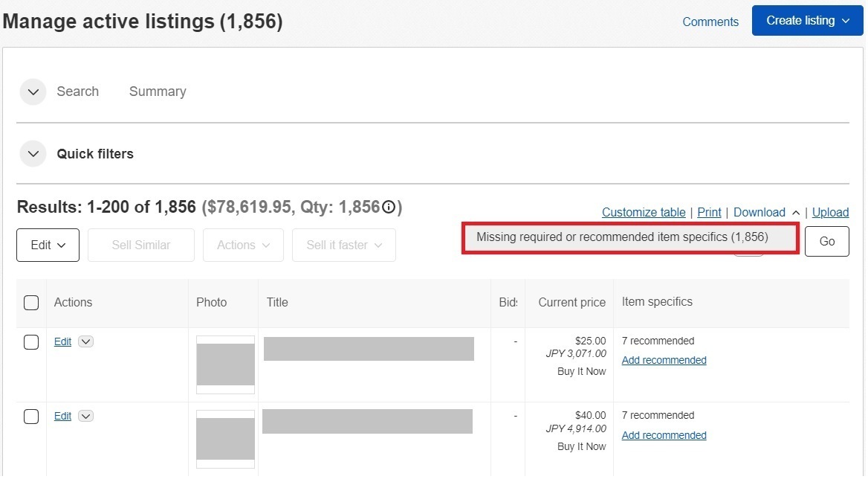Check the first listing's checkbox
This screenshot has width=868, height=485.
click(x=31, y=342)
